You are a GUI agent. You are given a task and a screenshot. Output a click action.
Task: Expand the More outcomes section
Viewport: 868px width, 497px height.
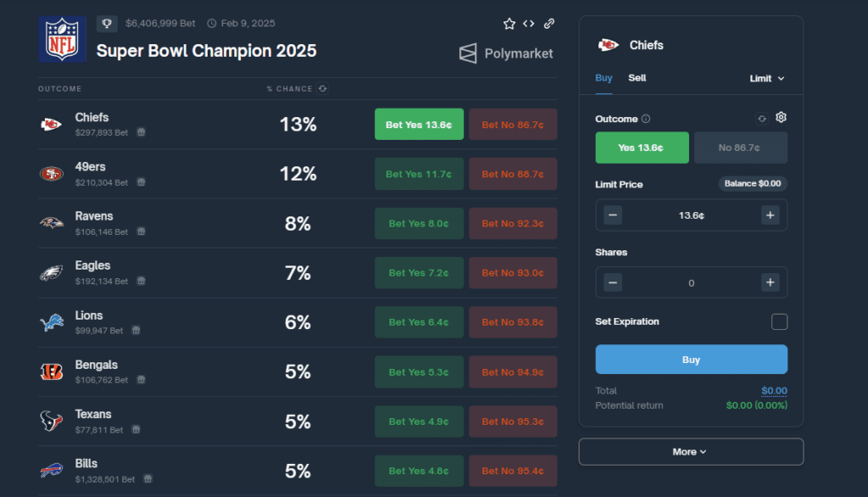coord(690,451)
